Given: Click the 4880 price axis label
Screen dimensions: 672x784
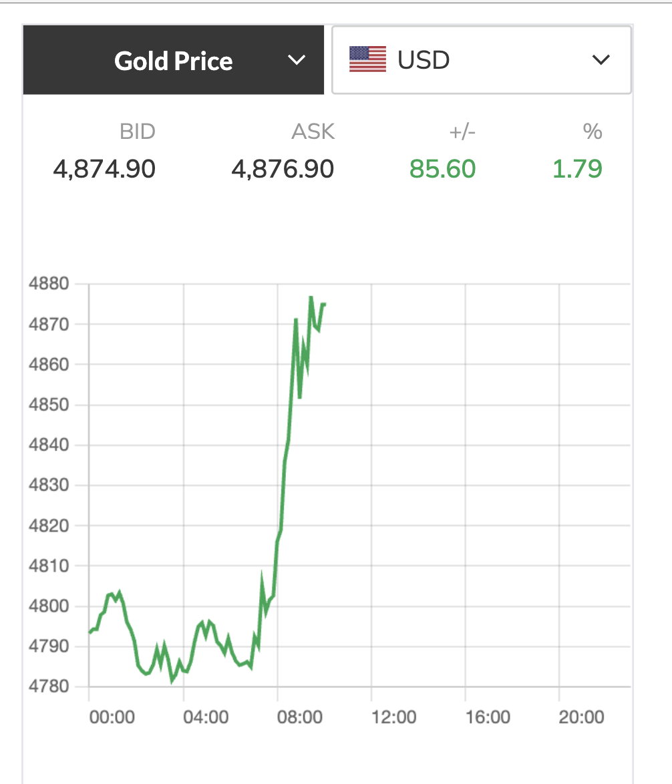Looking at the screenshot, I should (x=49, y=284).
